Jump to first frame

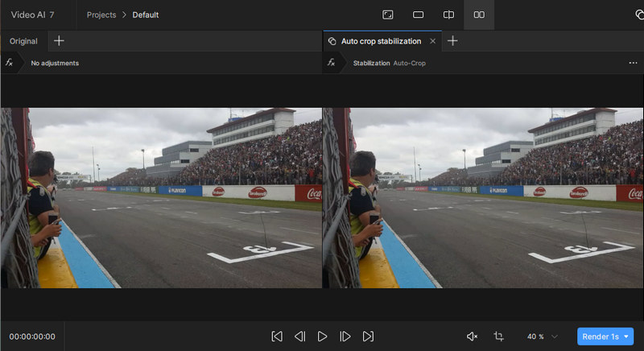277,337
